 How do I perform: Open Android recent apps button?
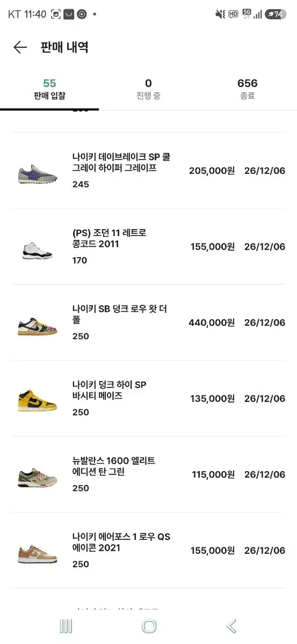click(66, 626)
